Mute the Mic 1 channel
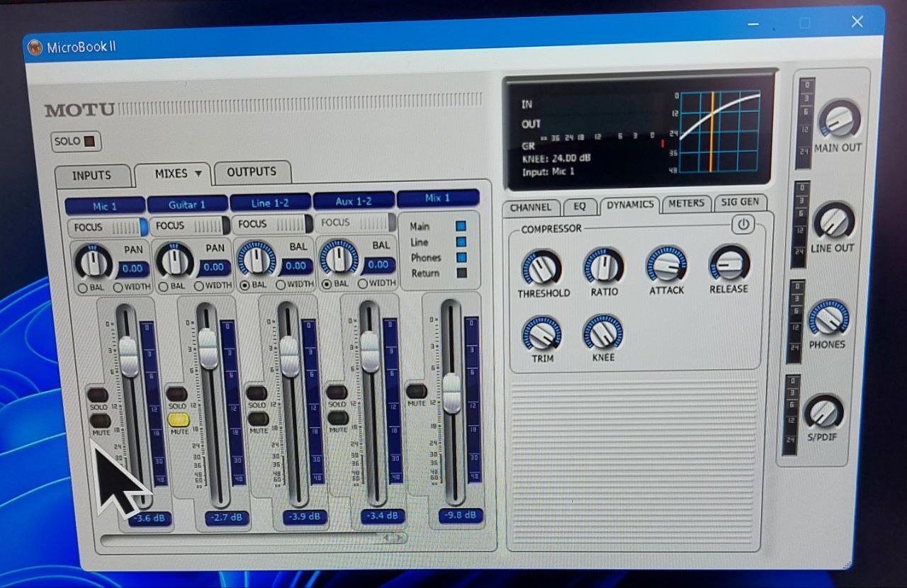907x588 pixels. pyautogui.click(x=101, y=420)
